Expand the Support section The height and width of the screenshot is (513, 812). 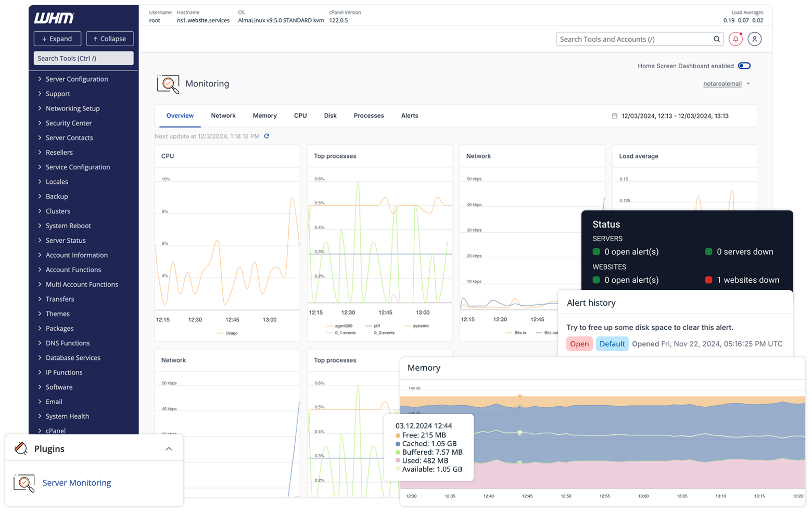point(57,94)
